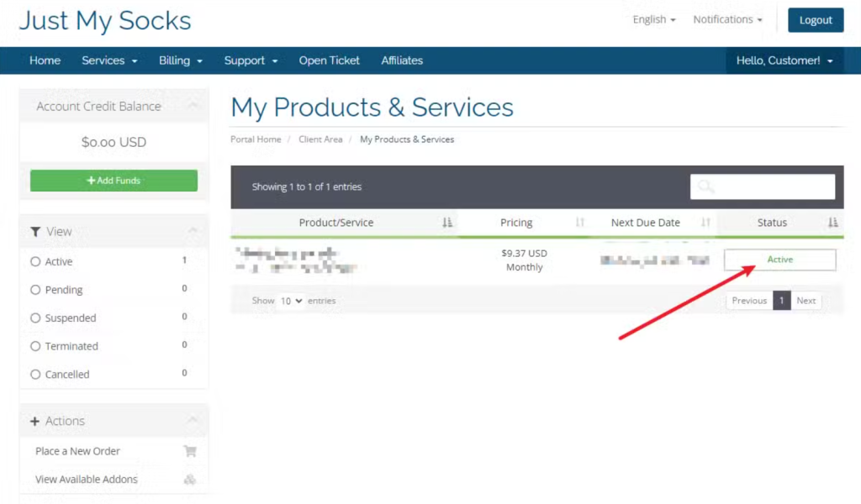The height and width of the screenshot is (504, 861).
Task: Go to the Previous page
Action: click(749, 301)
